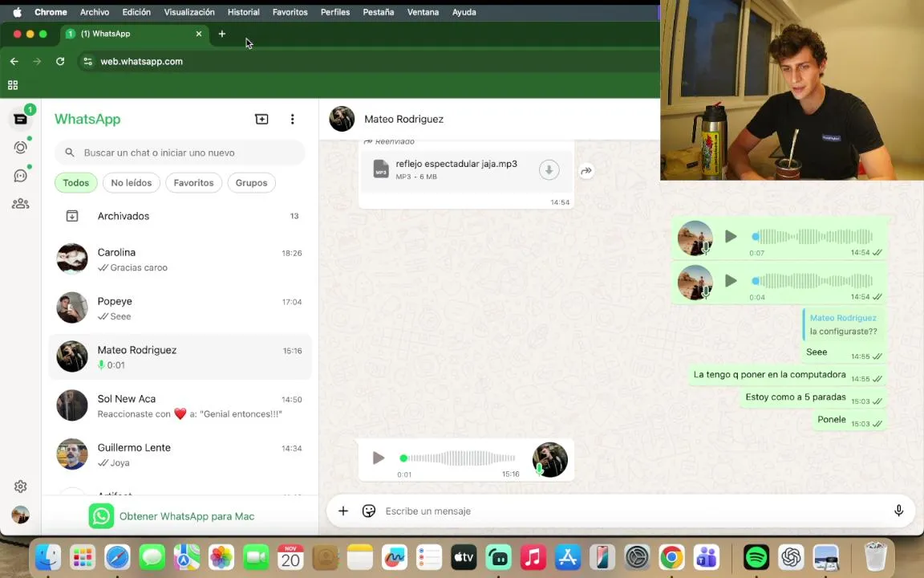The width and height of the screenshot is (924, 578).
Task: Click the voice message microphone icon
Action: [898, 511]
